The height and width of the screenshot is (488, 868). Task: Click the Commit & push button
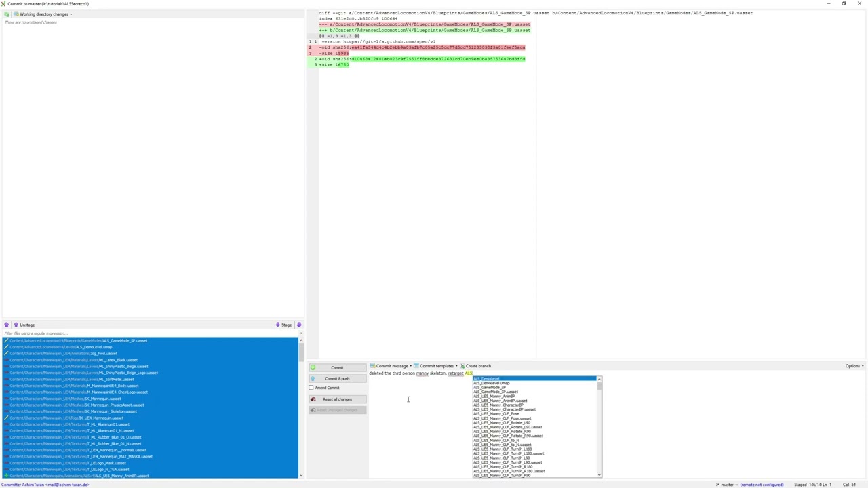click(x=337, y=378)
